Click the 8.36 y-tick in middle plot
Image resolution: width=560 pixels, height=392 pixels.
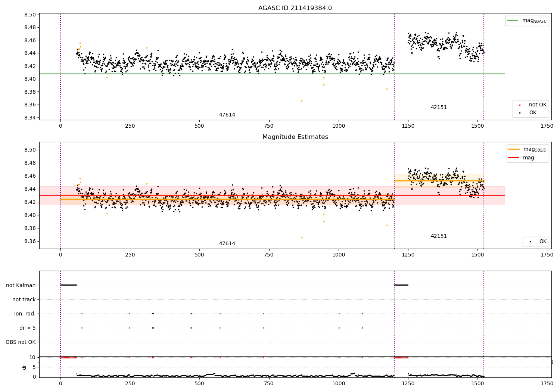coord(29,242)
